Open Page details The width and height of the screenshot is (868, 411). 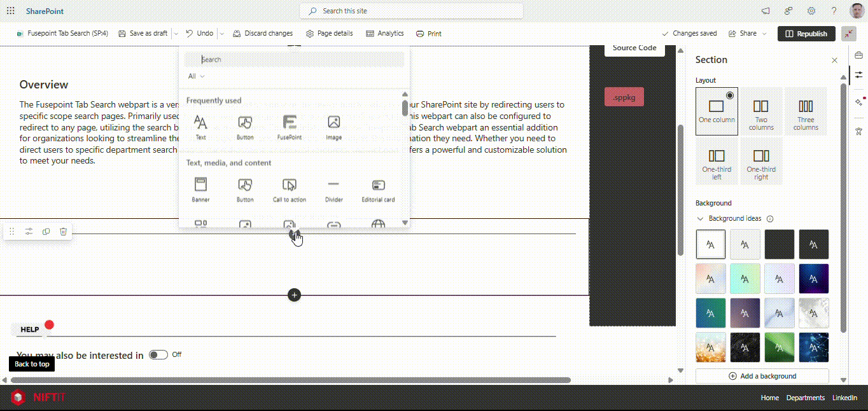(329, 34)
